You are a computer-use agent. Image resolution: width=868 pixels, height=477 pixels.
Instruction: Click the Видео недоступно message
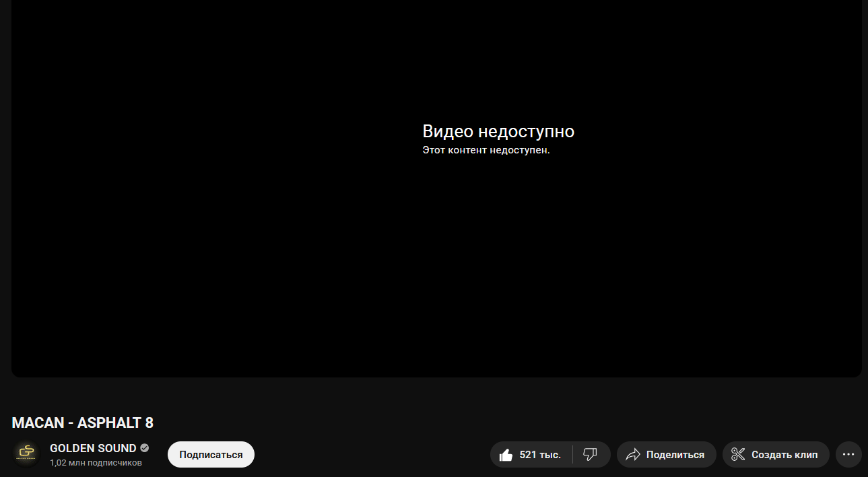point(498,131)
